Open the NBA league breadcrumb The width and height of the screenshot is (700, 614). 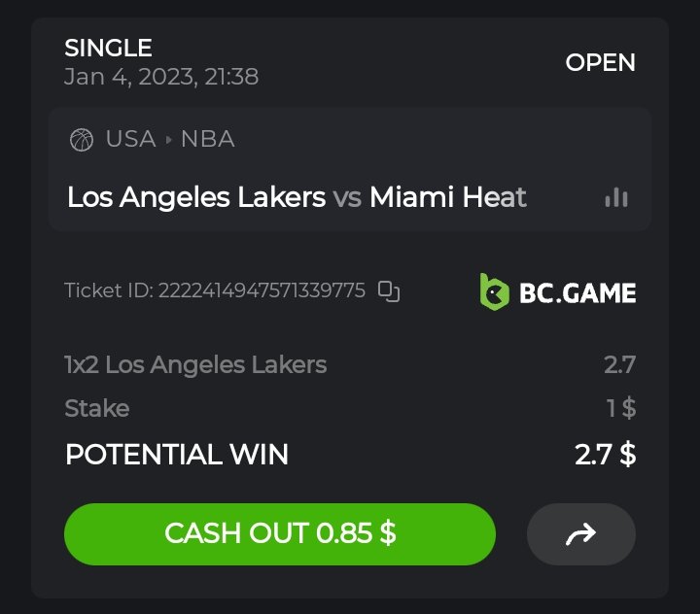point(207,139)
